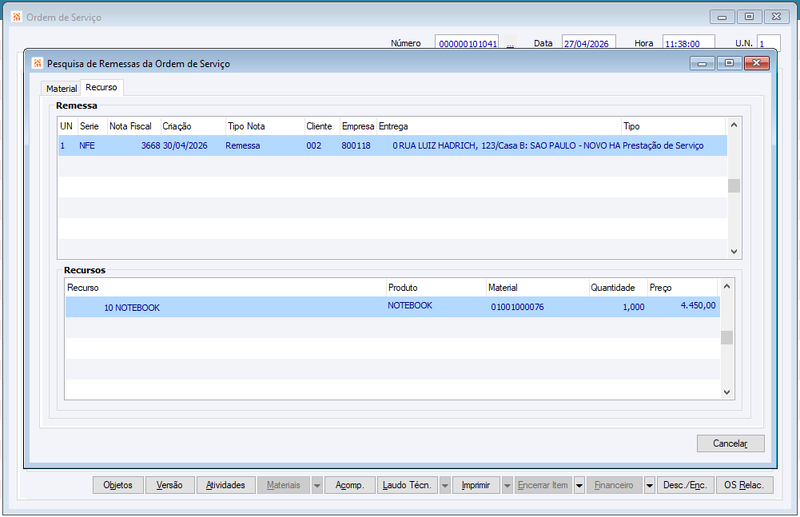Click the ellipsis lookup link beside Número
This screenshot has width=800, height=517.
coord(510,44)
